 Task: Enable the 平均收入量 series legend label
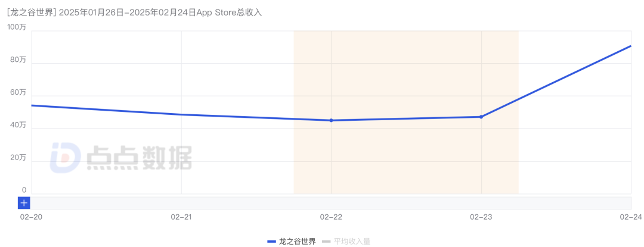351,241
